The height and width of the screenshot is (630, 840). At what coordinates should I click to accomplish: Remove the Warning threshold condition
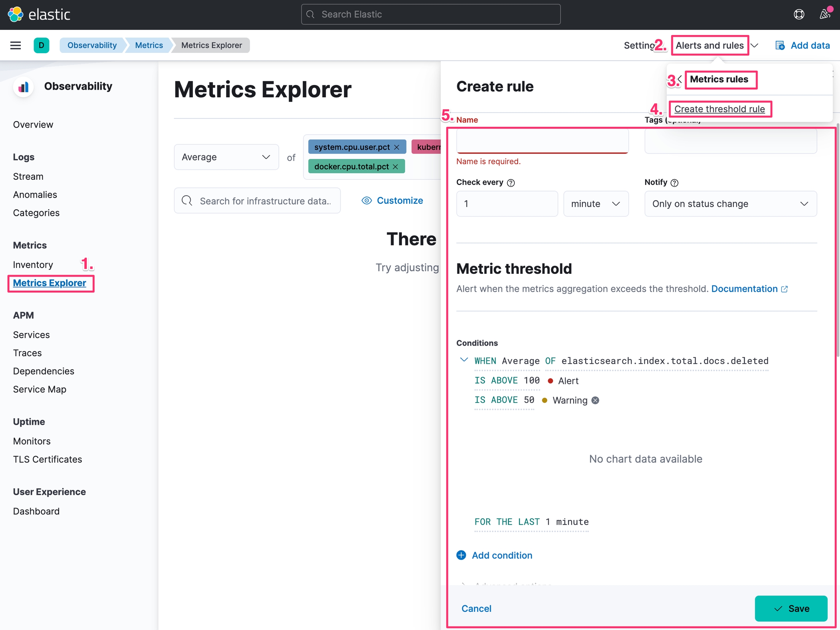point(595,400)
